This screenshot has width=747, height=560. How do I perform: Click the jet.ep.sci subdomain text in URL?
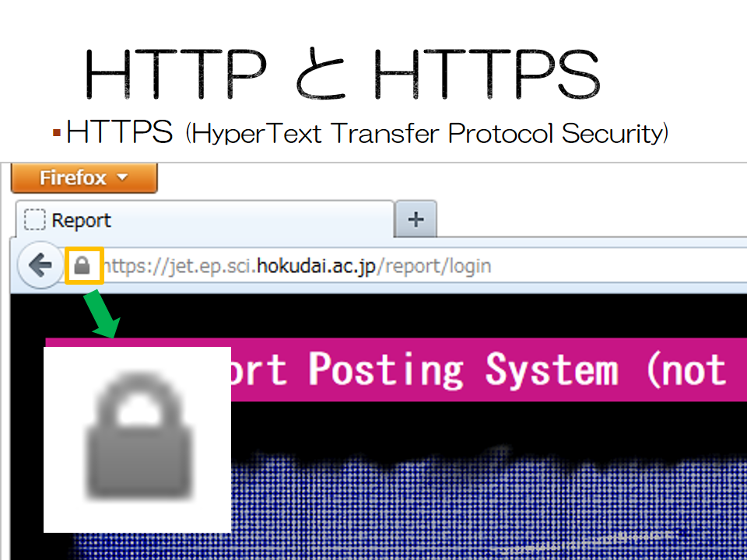210,266
